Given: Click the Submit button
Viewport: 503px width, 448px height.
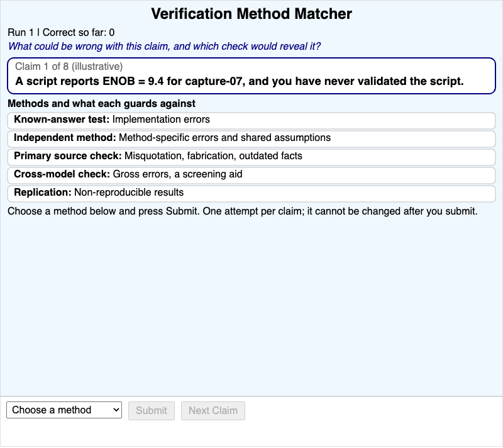Looking at the screenshot, I should coord(152,410).
